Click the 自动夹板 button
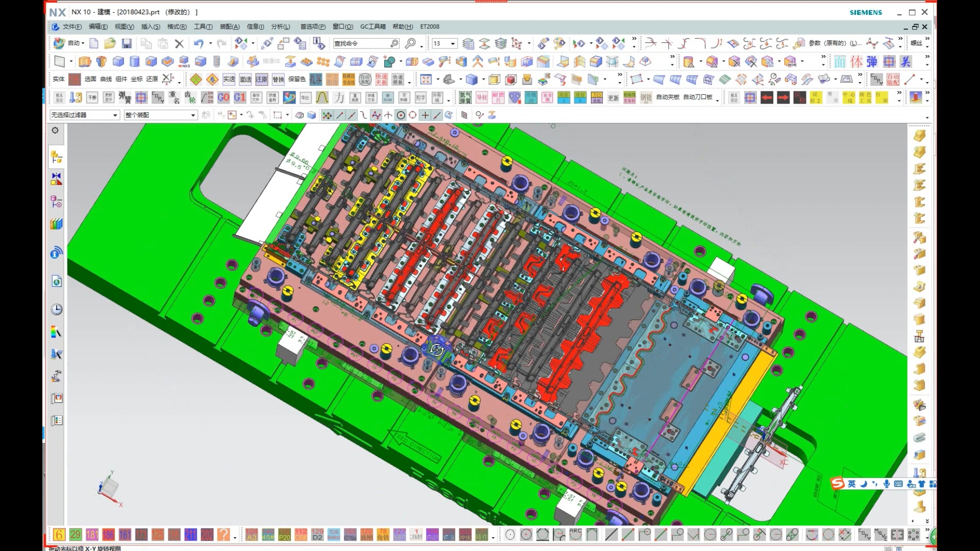The width and height of the screenshot is (980, 551). pyautogui.click(x=668, y=97)
